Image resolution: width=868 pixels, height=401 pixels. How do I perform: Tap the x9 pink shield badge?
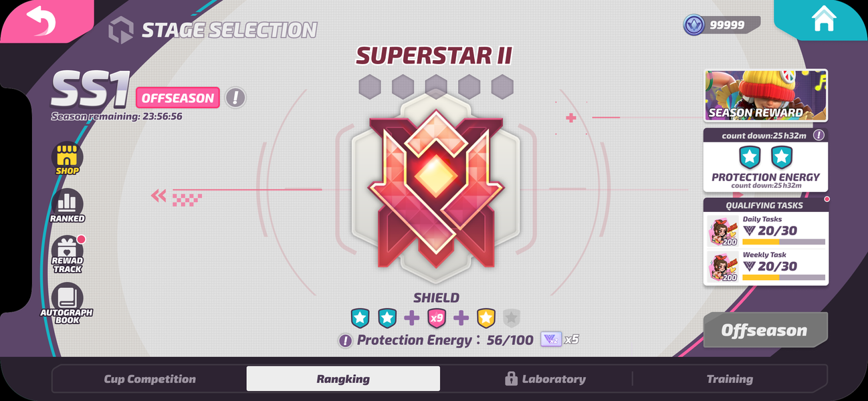(x=437, y=318)
